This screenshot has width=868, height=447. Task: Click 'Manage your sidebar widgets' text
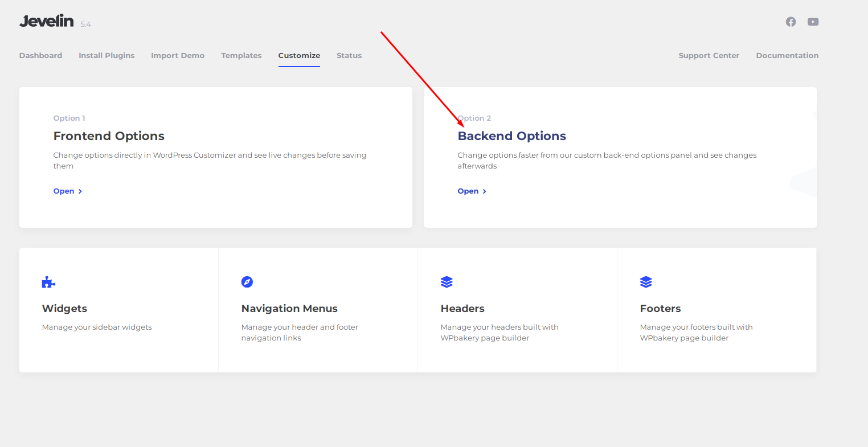coord(97,327)
